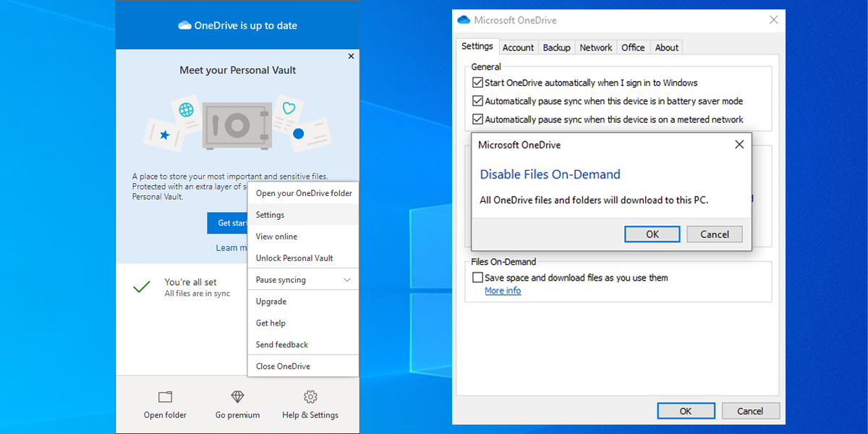This screenshot has width=868, height=434.
Task: Open the More info link under Files On-Demand
Action: coord(503,291)
